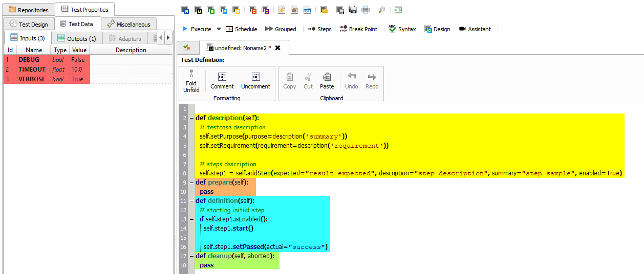This screenshot has height=274, width=644.
Task: Select the VERBOSE input row name
Action: [x=32, y=79]
